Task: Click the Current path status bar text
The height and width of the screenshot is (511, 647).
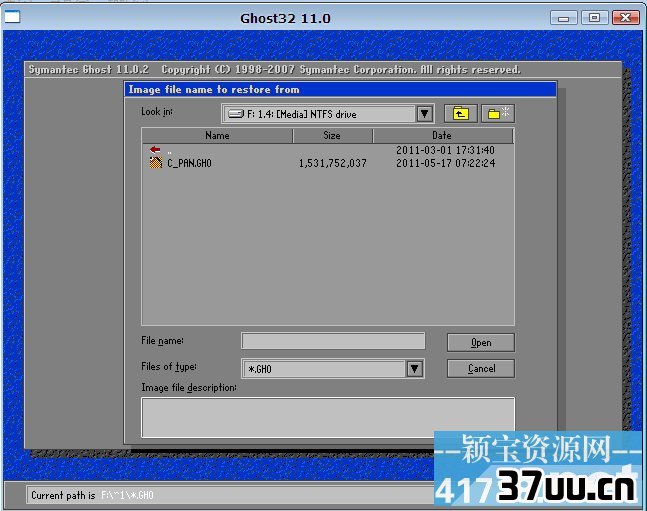Action: (x=92, y=495)
